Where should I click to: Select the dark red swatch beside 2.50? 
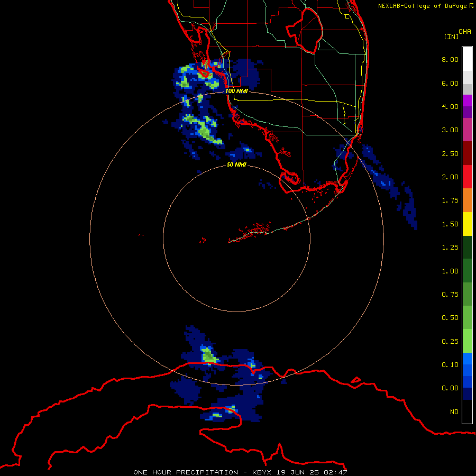pos(467,153)
